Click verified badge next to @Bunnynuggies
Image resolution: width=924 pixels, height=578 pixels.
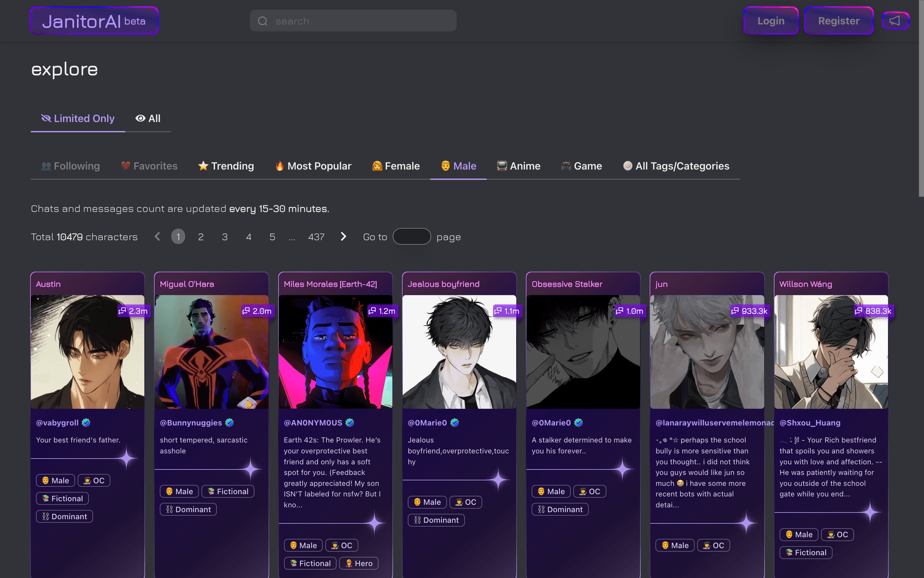230,423
